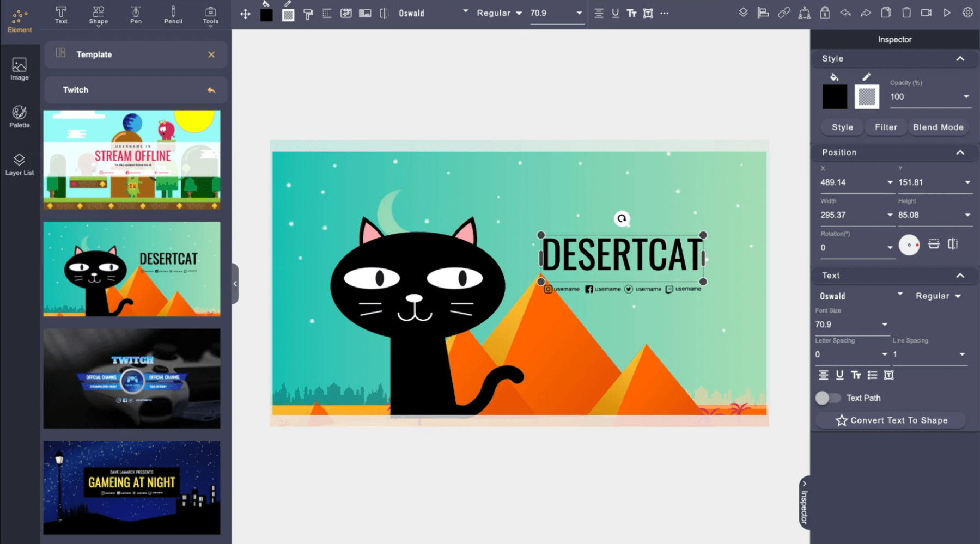Toggle underline on the text
This screenshot has height=544, width=980.
pyautogui.click(x=839, y=375)
